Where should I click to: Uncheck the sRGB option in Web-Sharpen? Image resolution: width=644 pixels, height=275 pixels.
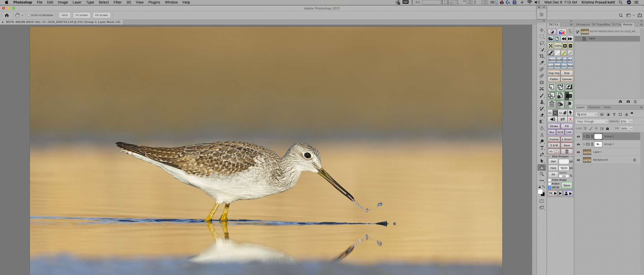click(550, 187)
